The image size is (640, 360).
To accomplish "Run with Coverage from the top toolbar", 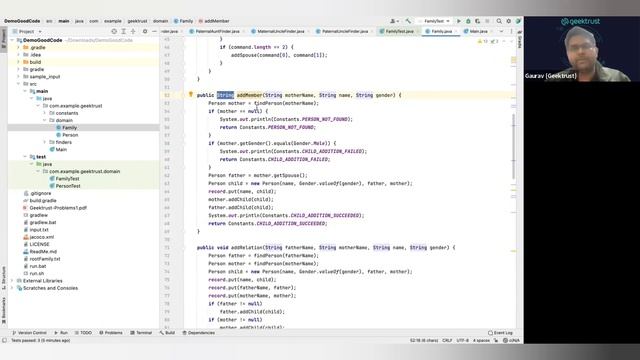I will [x=478, y=21].
